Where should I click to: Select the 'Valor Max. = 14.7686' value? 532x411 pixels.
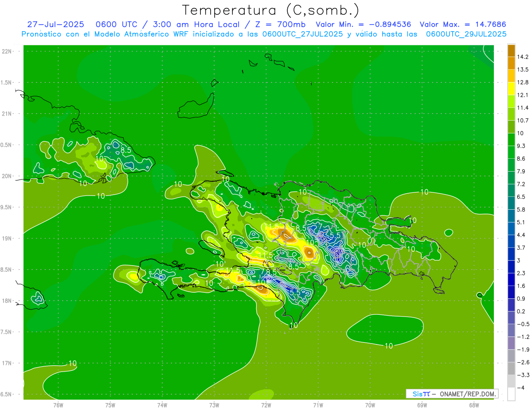tap(463, 24)
